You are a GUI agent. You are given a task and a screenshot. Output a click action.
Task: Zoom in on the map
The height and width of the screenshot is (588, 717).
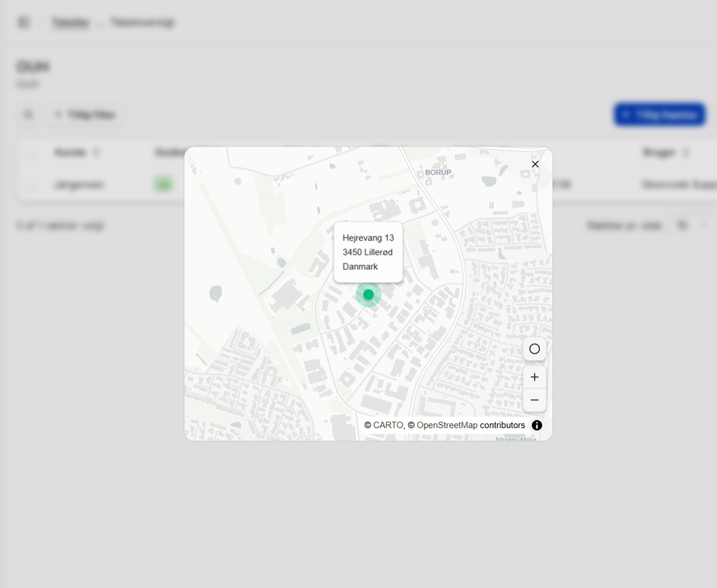click(x=534, y=376)
